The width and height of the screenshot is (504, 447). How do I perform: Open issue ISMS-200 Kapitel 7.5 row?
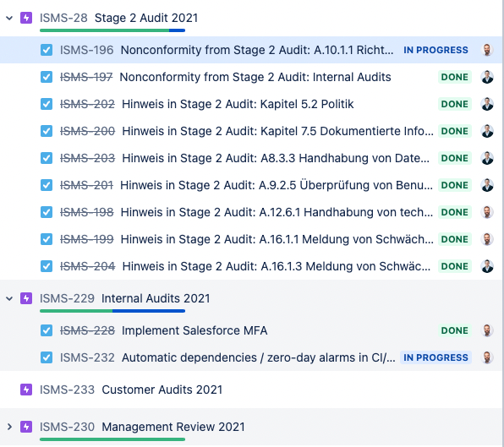click(x=250, y=131)
